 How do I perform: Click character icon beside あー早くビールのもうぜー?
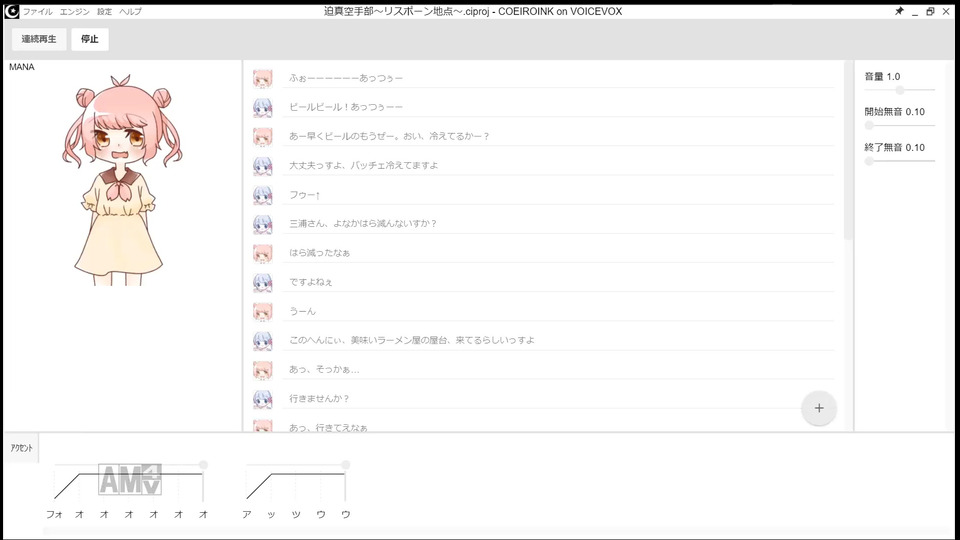(x=263, y=137)
